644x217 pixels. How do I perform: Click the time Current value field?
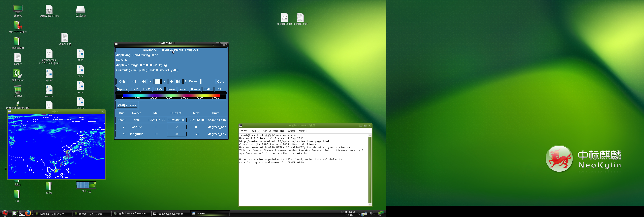177,120
